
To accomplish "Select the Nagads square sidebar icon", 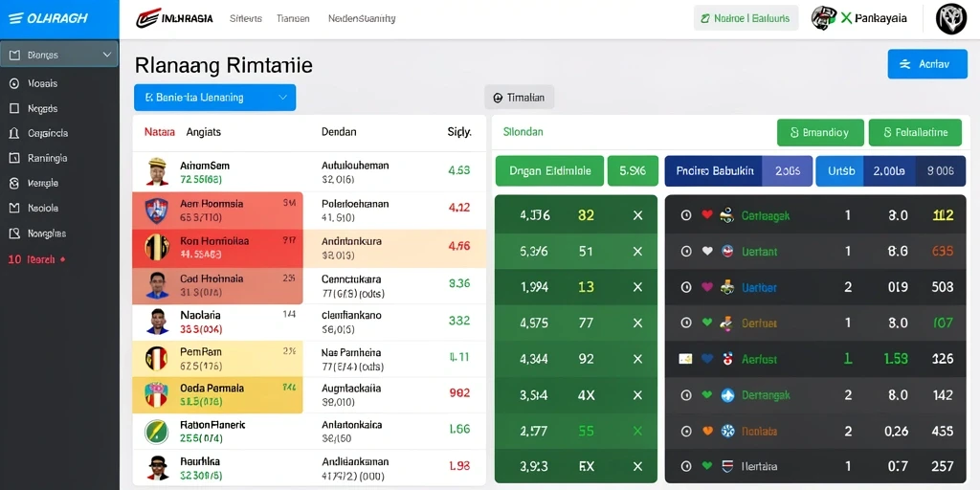I will tap(14, 108).
